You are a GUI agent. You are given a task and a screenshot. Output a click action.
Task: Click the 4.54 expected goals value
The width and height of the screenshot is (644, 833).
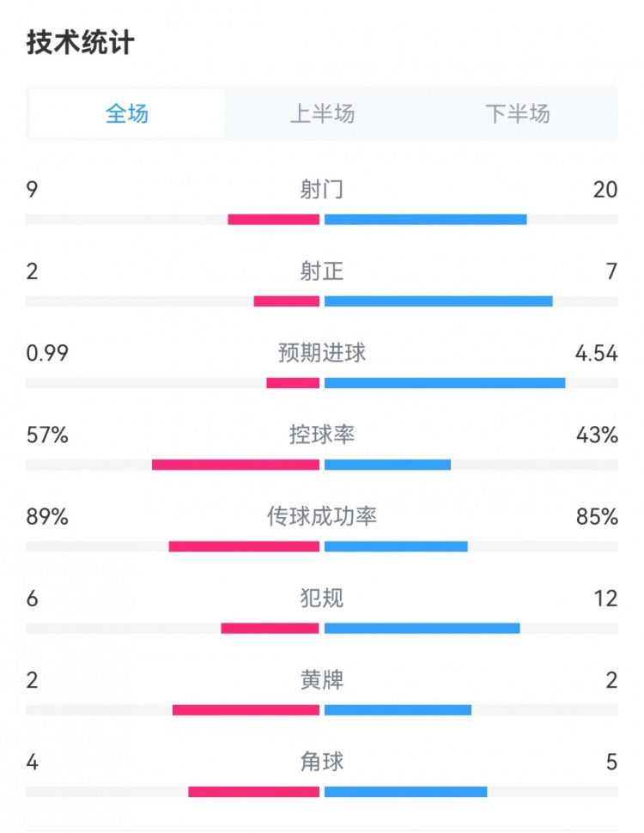pyautogui.click(x=596, y=353)
